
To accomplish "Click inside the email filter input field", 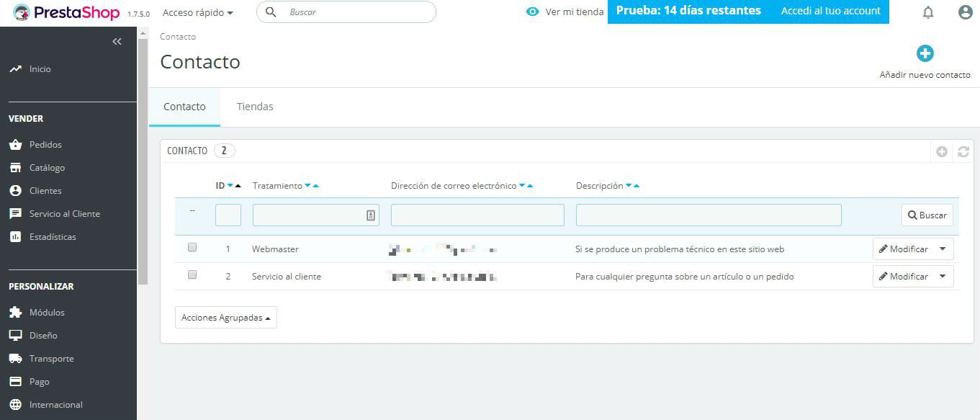I will click(477, 214).
